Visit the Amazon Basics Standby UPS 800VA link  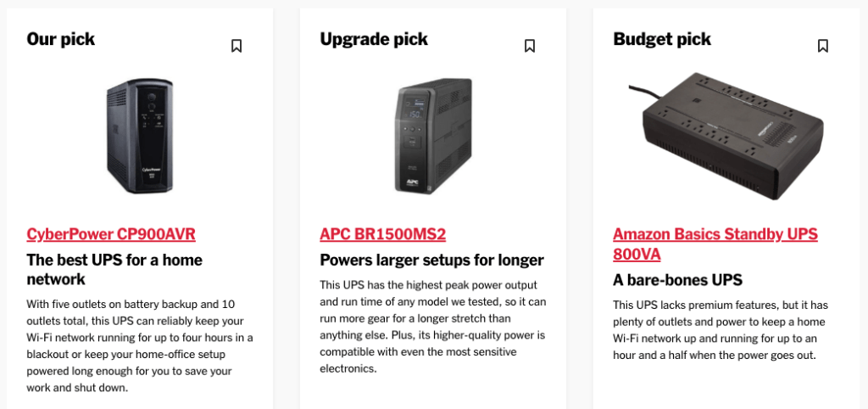coord(715,244)
